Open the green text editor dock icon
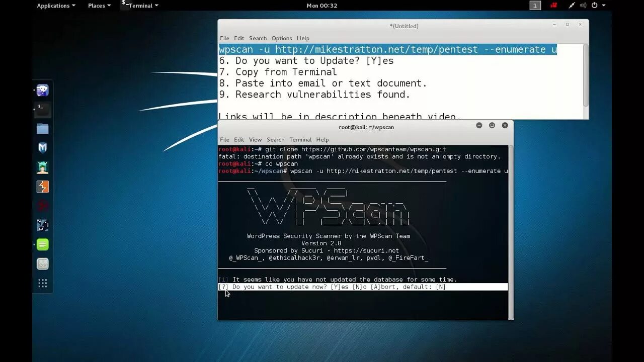 point(43,245)
